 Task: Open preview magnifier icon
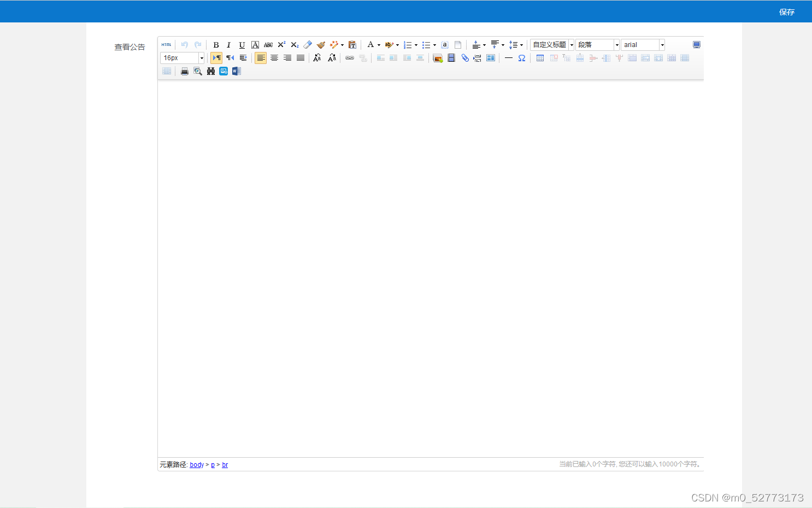pyautogui.click(x=198, y=71)
